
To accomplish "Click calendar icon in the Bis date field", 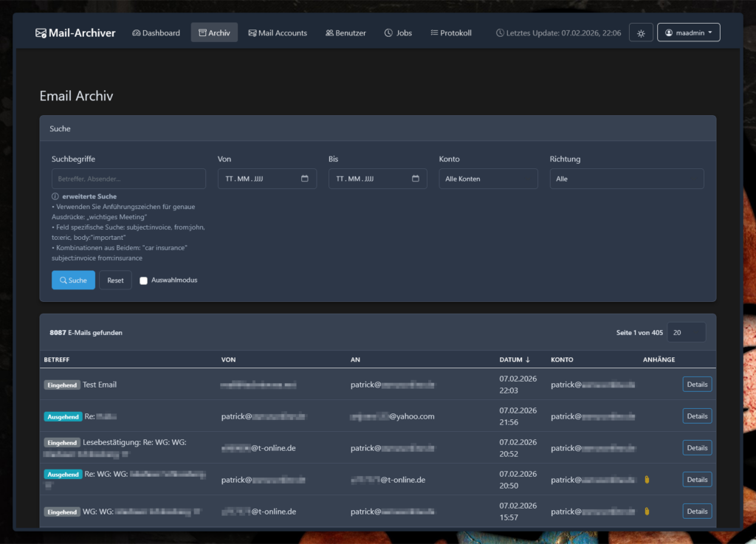I will click(x=416, y=179).
